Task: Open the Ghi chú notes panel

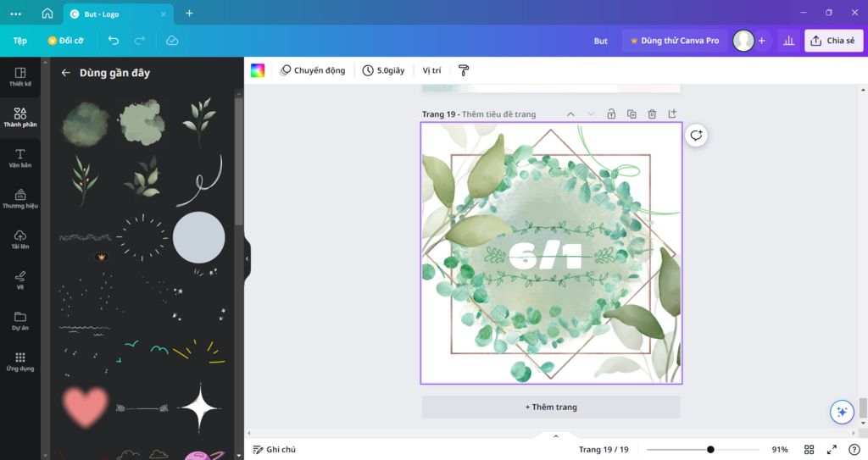Action: pos(274,450)
